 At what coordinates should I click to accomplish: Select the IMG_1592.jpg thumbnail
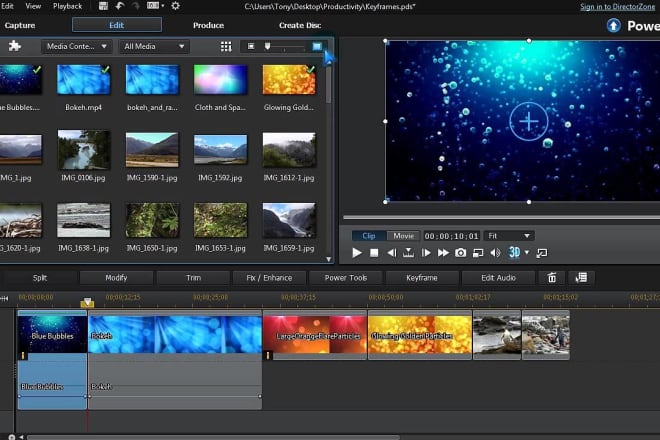point(220,149)
